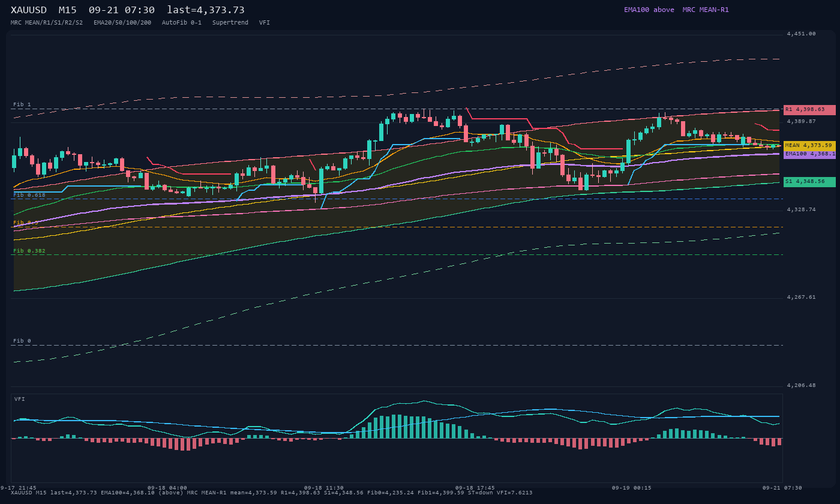Select the yellow 'MEAN 4,373.59' price tag
The height and width of the screenshot is (504, 840).
[809, 145]
